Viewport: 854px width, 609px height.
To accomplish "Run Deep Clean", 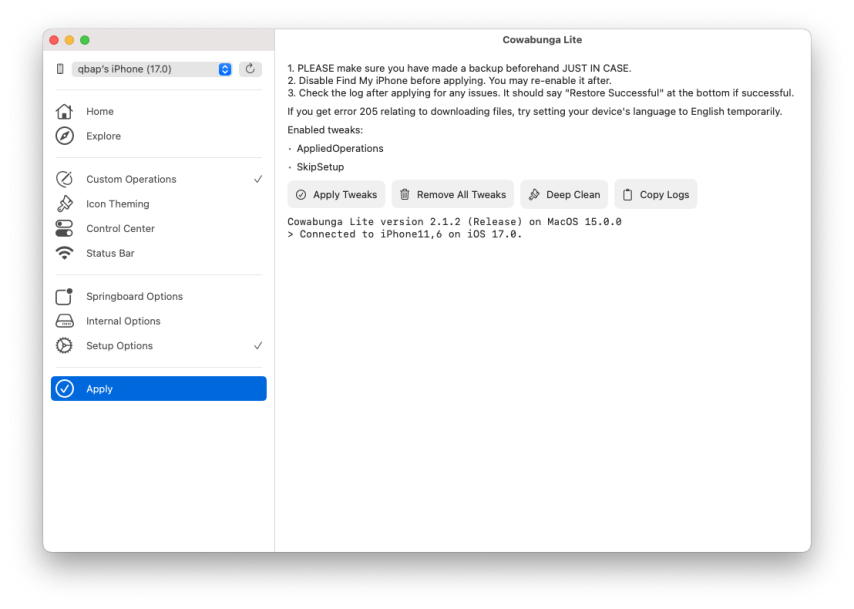I will pyautogui.click(x=564, y=194).
